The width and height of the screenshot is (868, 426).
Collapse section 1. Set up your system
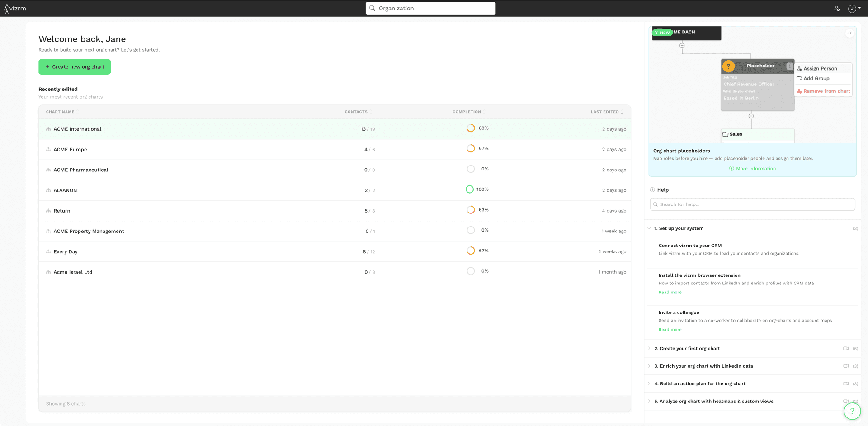click(x=752, y=228)
